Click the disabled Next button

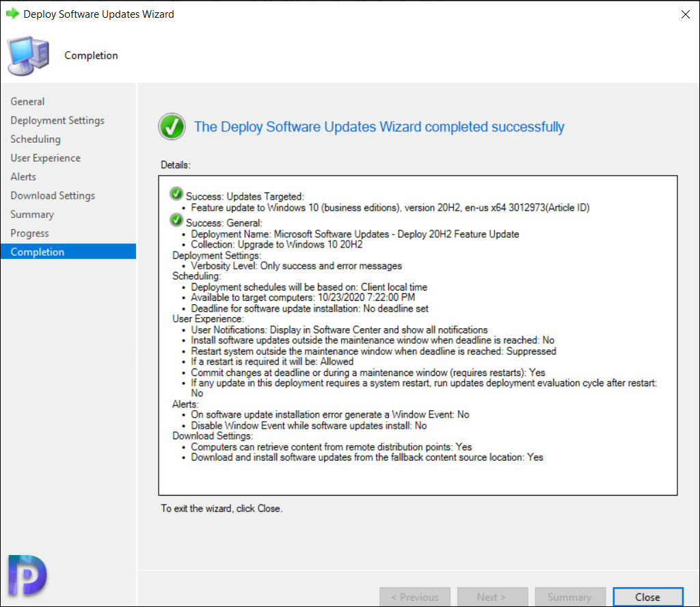[492, 597]
